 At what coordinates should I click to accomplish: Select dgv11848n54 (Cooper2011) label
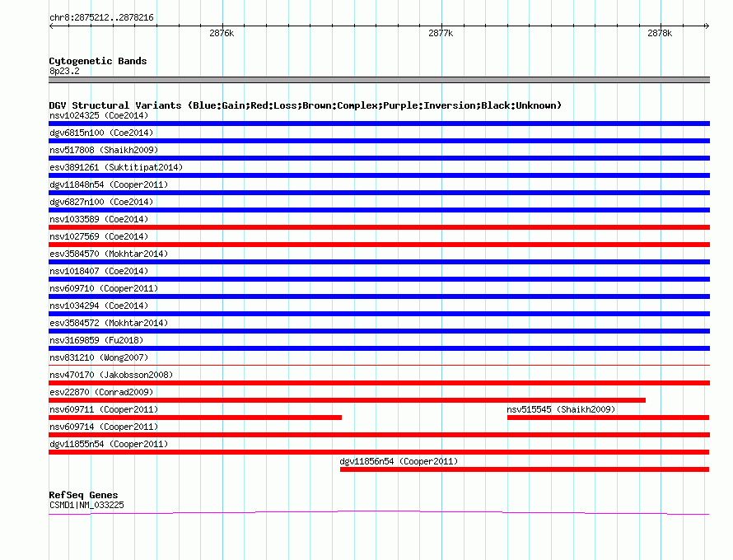click(x=109, y=184)
